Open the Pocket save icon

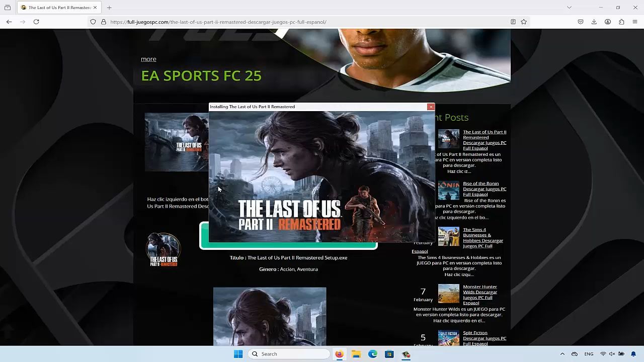[581, 22]
